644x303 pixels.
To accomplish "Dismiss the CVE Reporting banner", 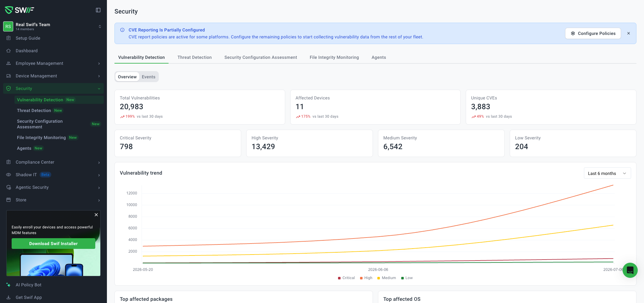I will 629,33.
